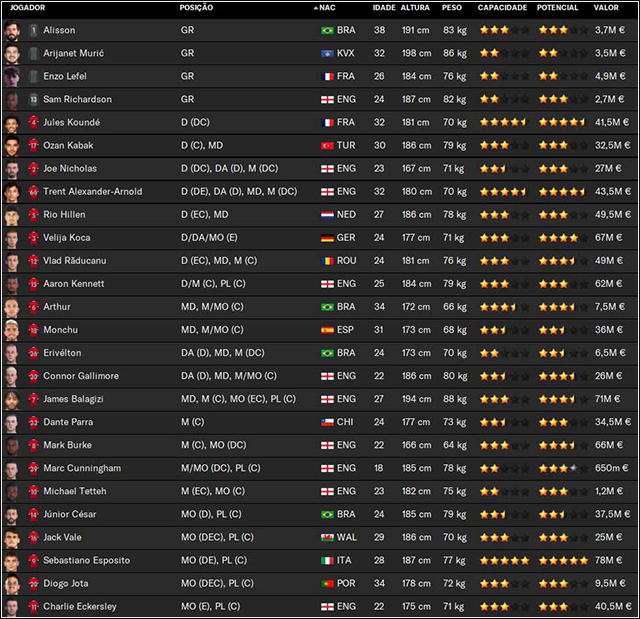
Task: Click the Kosovo flag beside KVX
Action: click(x=327, y=53)
